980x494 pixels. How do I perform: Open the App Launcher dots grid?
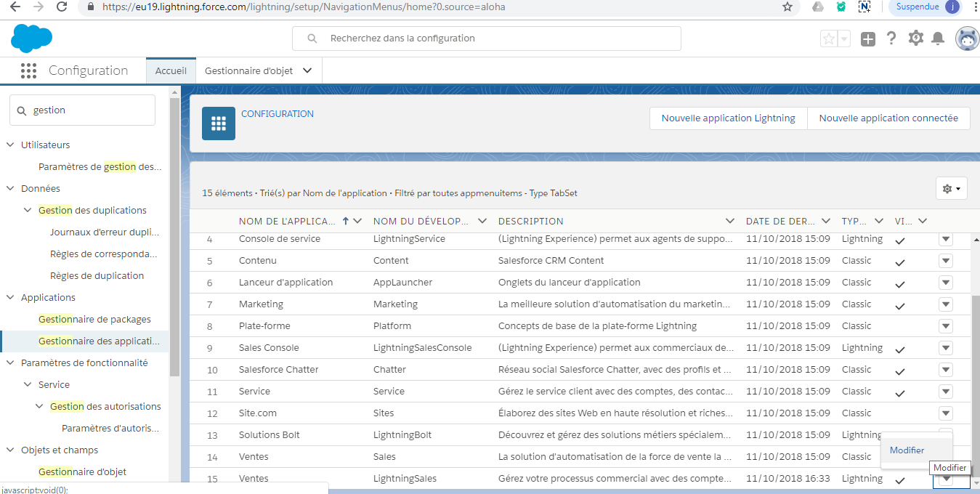tap(28, 70)
